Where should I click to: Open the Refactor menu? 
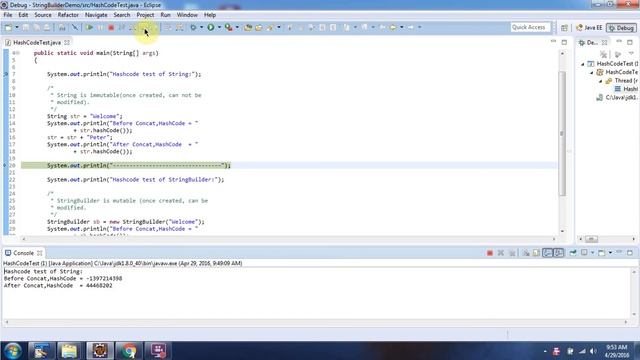click(x=68, y=15)
